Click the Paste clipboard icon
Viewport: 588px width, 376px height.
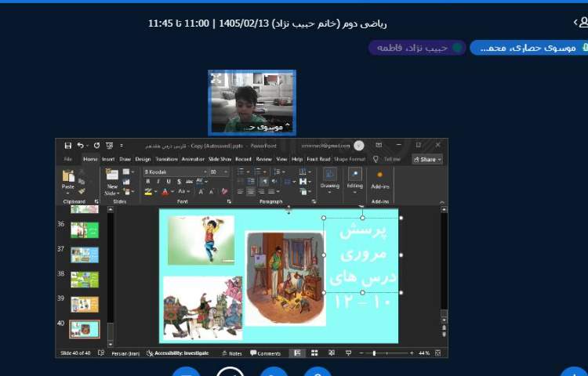pyautogui.click(x=68, y=176)
